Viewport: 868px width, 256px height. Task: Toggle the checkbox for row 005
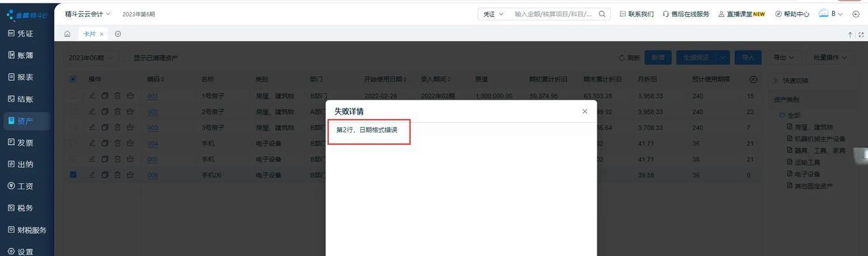(x=73, y=159)
